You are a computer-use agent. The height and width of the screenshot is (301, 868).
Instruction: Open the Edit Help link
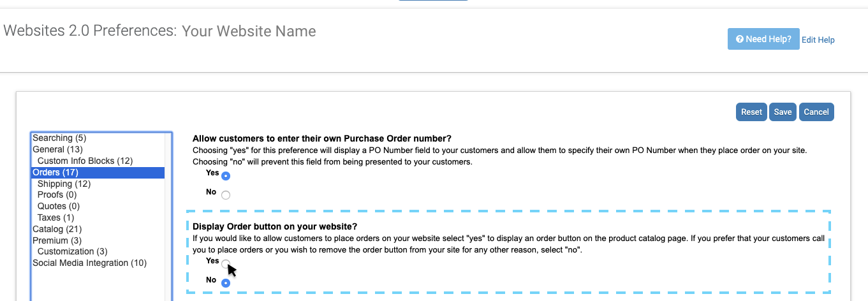point(818,40)
